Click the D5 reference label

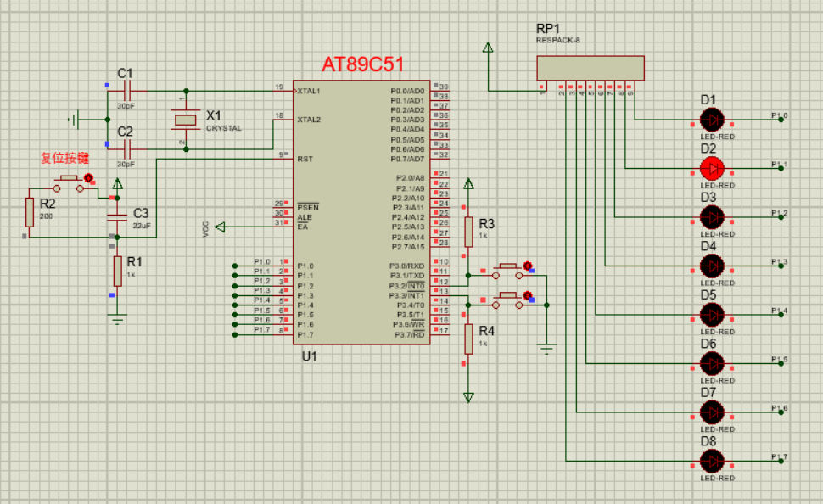point(708,295)
